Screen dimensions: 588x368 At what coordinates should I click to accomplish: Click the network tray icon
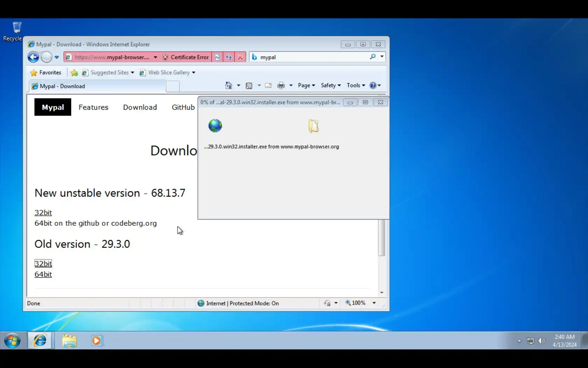[x=531, y=341]
